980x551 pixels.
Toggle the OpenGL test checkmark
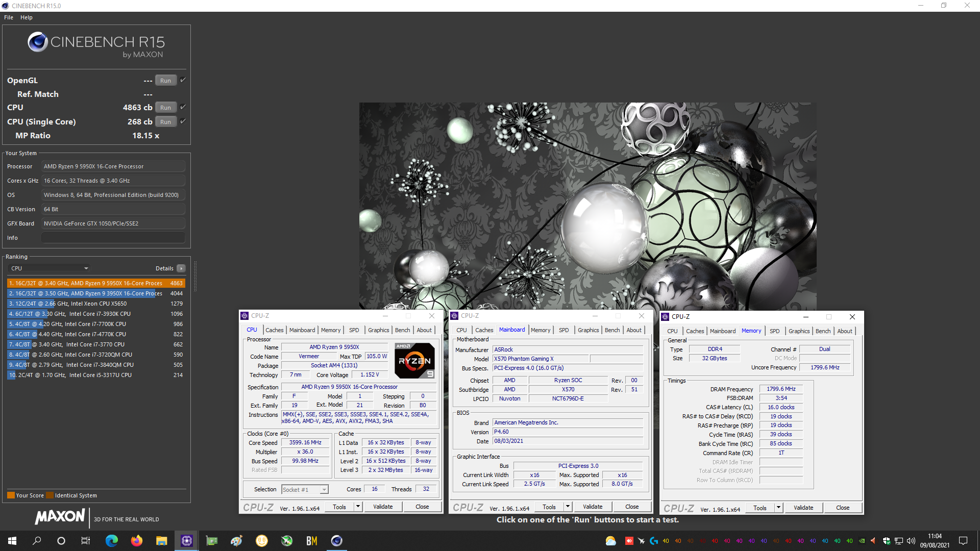pos(183,80)
